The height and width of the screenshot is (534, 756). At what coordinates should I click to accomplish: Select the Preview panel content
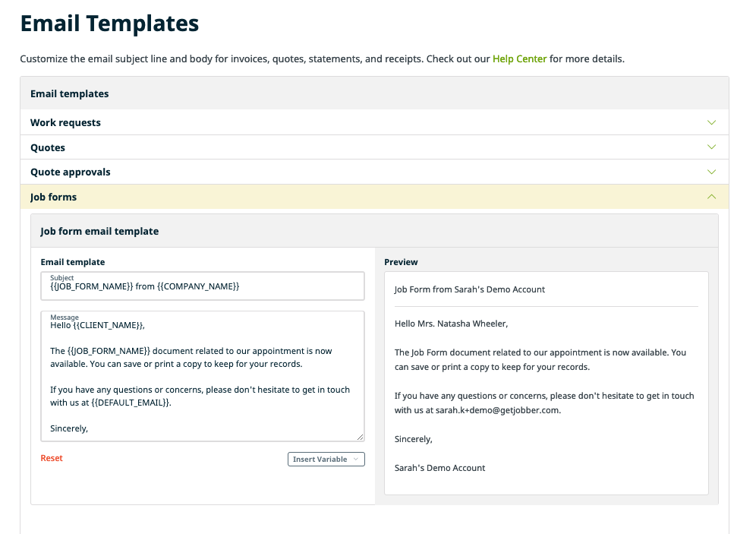click(x=546, y=380)
